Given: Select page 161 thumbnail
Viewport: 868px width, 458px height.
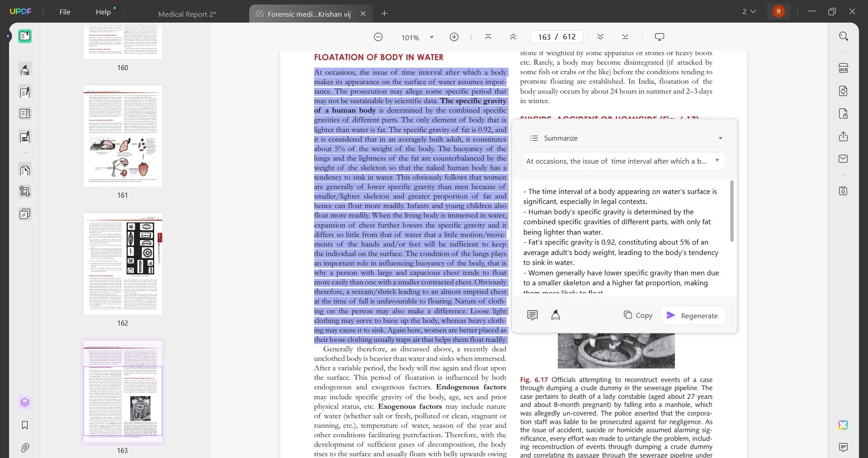Looking at the screenshot, I should (x=123, y=136).
